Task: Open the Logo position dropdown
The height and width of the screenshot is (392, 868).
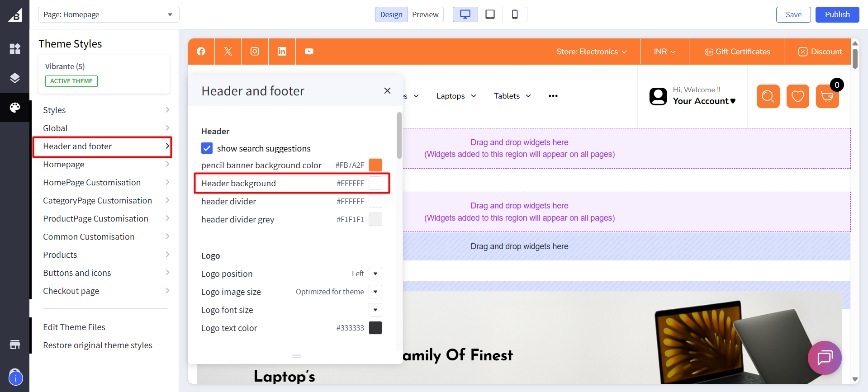Action: (x=375, y=274)
